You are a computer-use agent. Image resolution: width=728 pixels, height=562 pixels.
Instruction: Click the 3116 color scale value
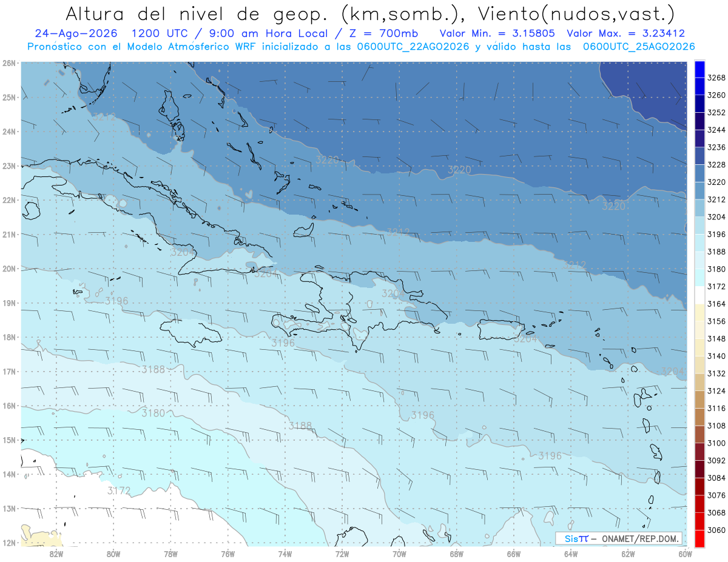716,408
